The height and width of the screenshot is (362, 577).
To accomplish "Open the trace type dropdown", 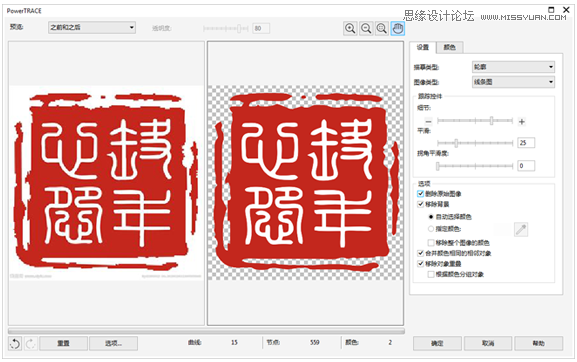I will click(513, 67).
